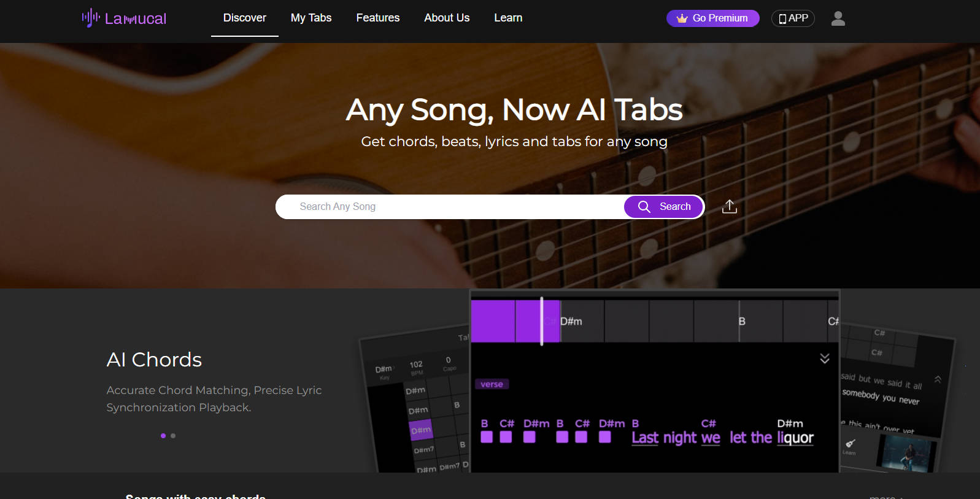
Task: Click the upload song icon
Action: (x=729, y=207)
